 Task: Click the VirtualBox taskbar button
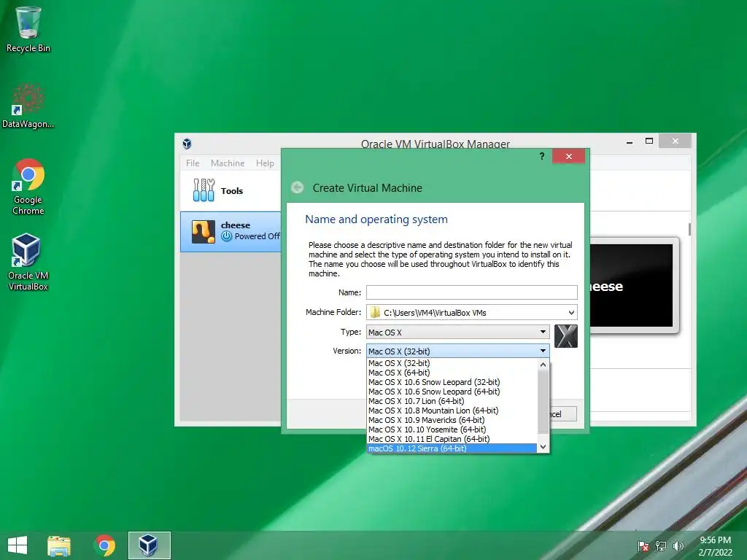click(149, 545)
